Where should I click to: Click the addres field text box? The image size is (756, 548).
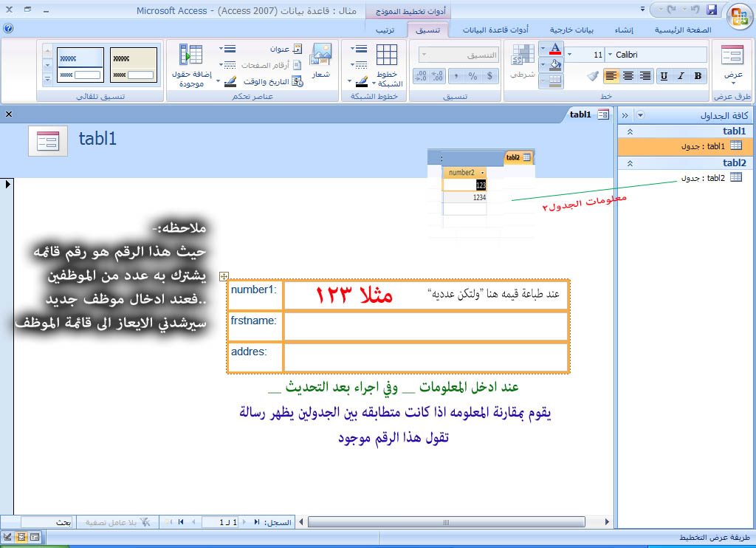tap(426, 357)
